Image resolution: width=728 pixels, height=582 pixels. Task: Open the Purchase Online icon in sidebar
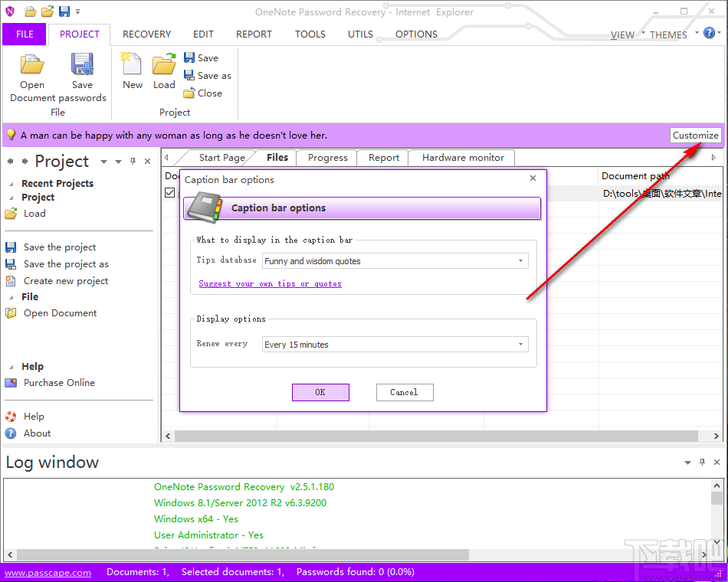click(x=13, y=383)
